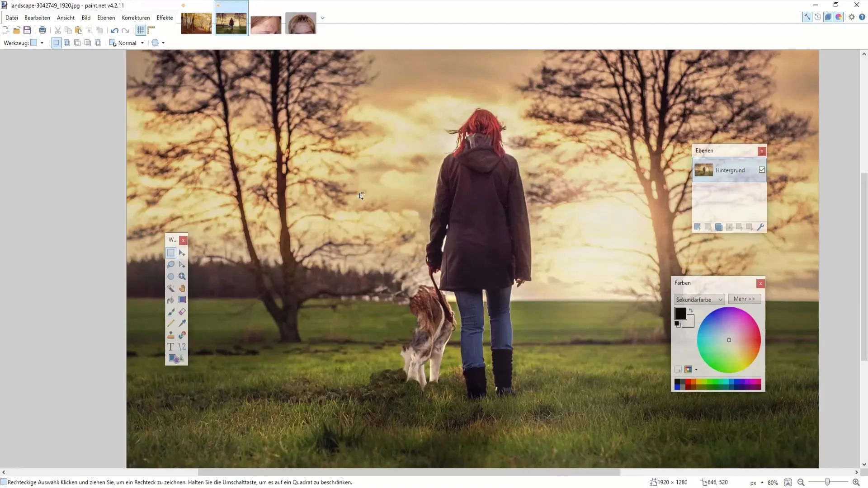
Task: Click the Mehr >> button
Action: (744, 299)
